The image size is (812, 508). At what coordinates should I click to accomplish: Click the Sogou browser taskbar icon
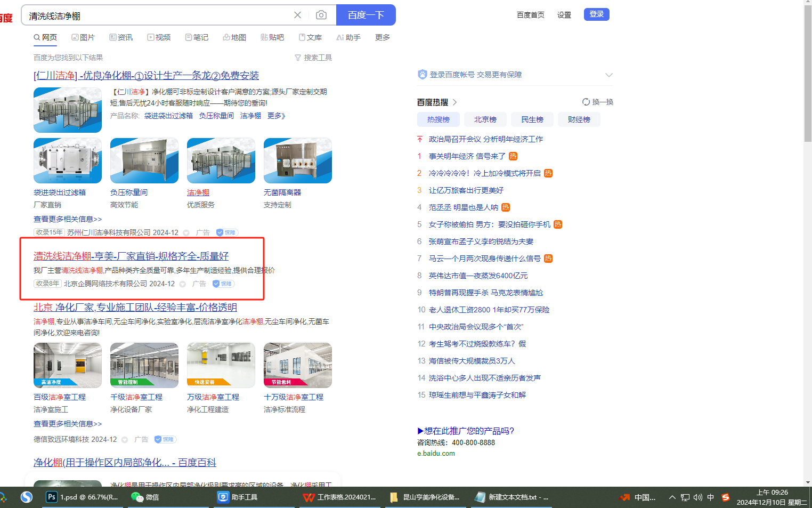[27, 497]
